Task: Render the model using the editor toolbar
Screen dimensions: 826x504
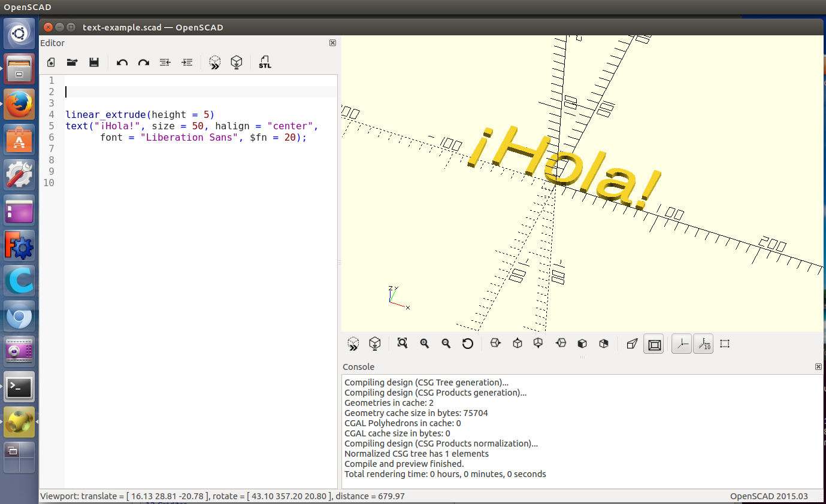Action: tap(237, 62)
